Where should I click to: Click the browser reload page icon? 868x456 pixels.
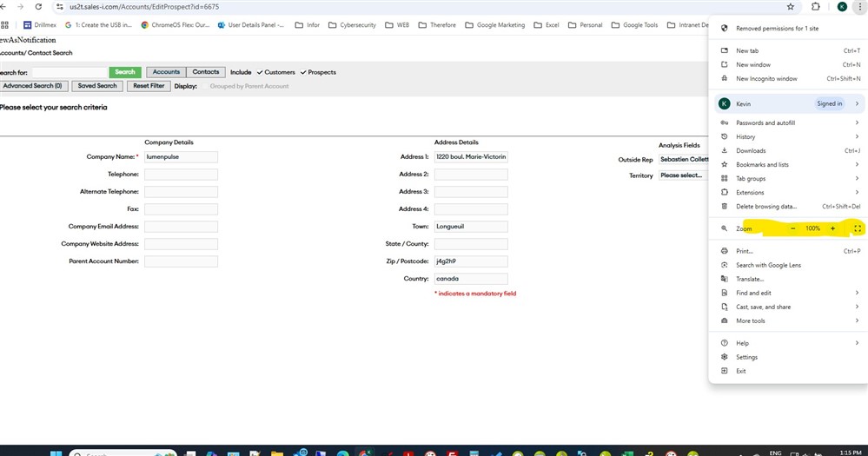[x=37, y=6]
